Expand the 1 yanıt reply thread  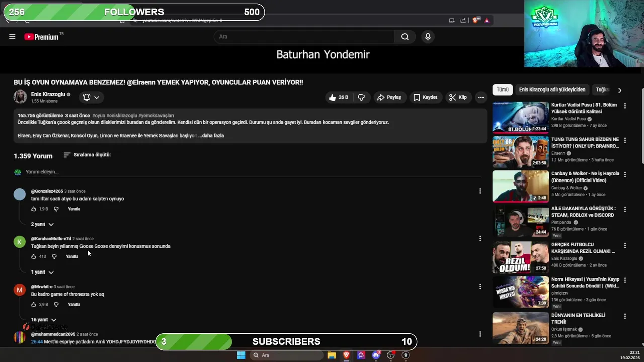(42, 272)
